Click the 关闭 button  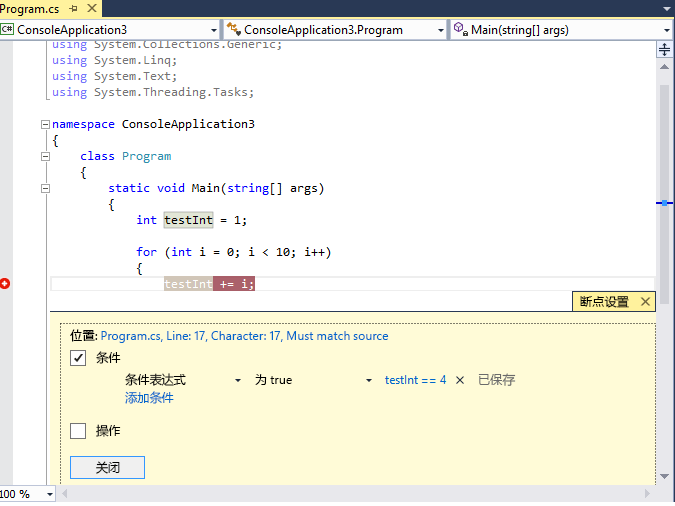point(107,467)
